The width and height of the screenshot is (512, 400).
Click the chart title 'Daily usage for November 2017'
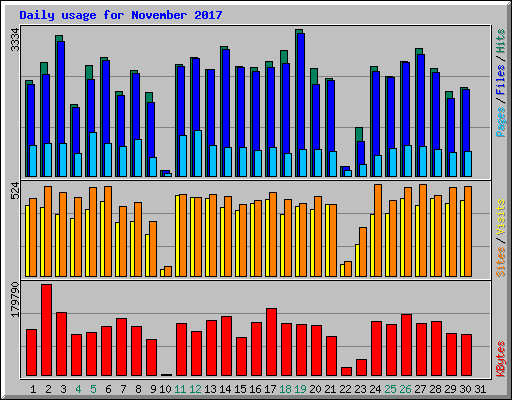(x=121, y=15)
